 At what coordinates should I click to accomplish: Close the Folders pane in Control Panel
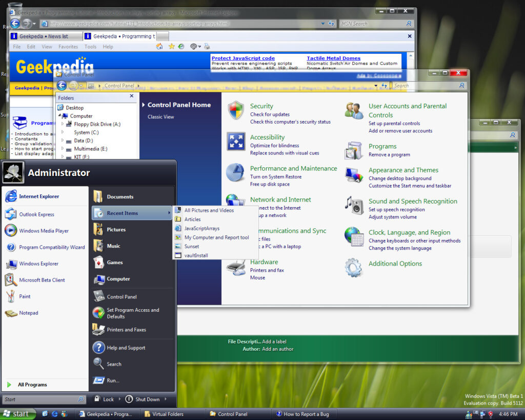[132, 96]
